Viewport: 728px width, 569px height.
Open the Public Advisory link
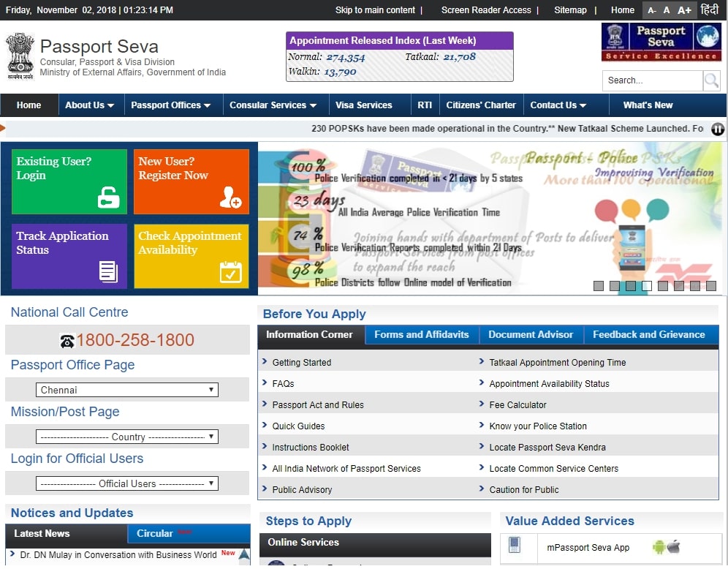click(303, 490)
